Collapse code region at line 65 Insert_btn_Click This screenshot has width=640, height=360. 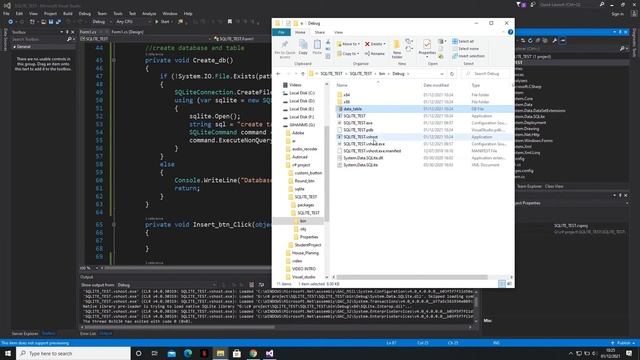click(x=113, y=224)
